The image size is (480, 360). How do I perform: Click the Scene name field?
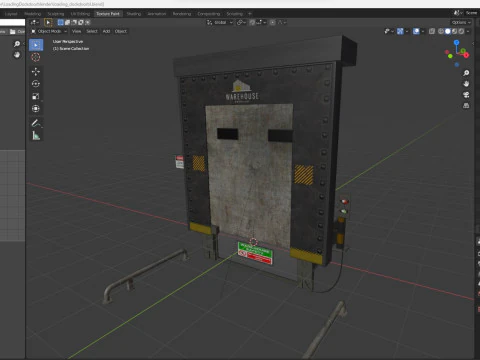coord(471,13)
